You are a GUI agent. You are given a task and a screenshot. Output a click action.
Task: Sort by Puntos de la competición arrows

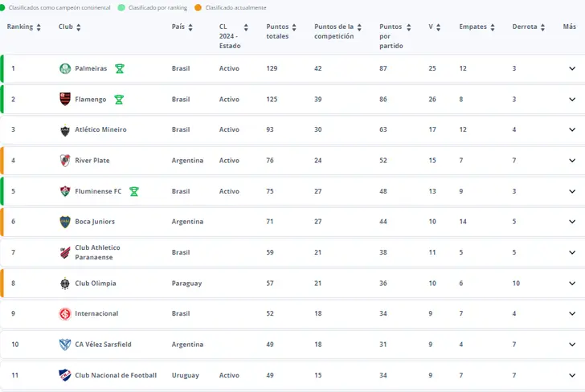pos(359,27)
